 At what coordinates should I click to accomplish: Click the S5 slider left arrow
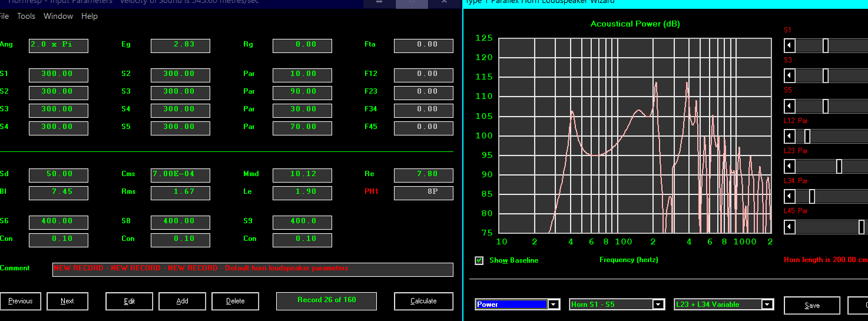point(790,106)
